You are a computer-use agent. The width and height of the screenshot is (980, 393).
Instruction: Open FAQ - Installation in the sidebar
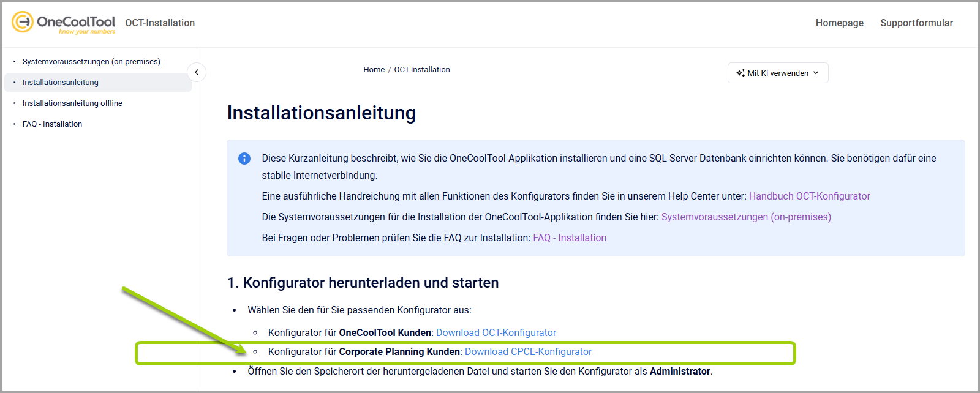tap(52, 124)
